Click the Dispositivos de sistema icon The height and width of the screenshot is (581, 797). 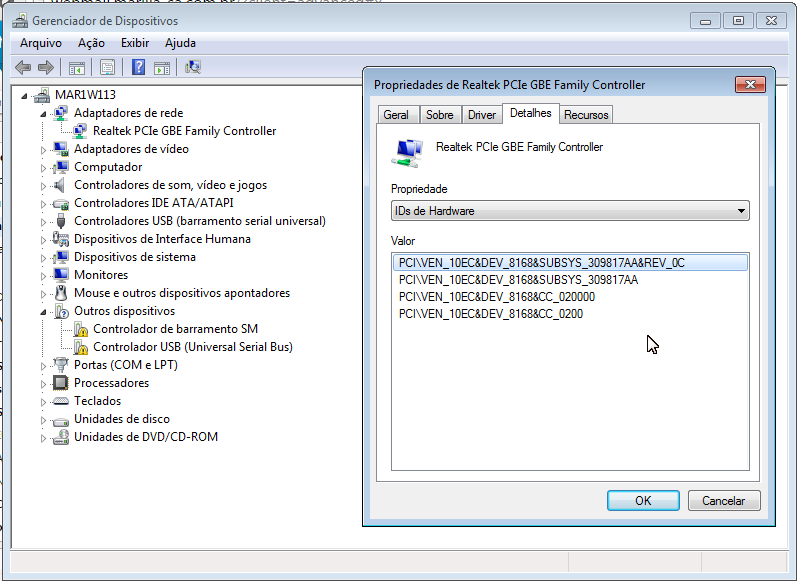(61, 257)
